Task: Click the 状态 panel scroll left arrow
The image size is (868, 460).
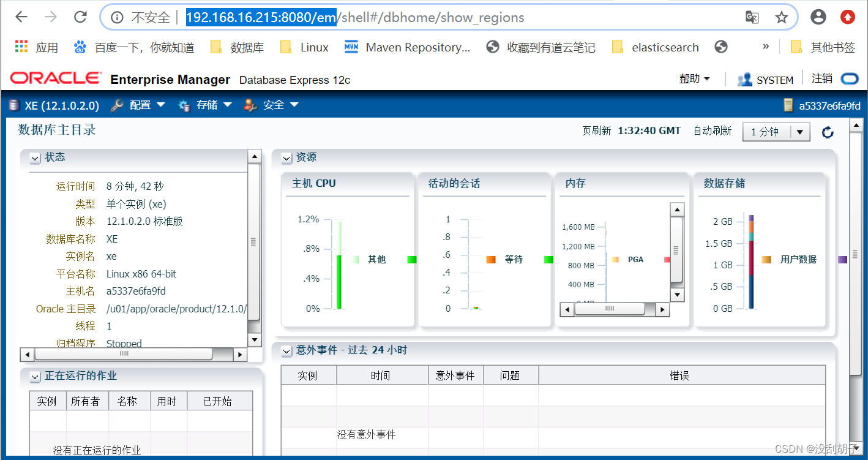Action: [27, 354]
